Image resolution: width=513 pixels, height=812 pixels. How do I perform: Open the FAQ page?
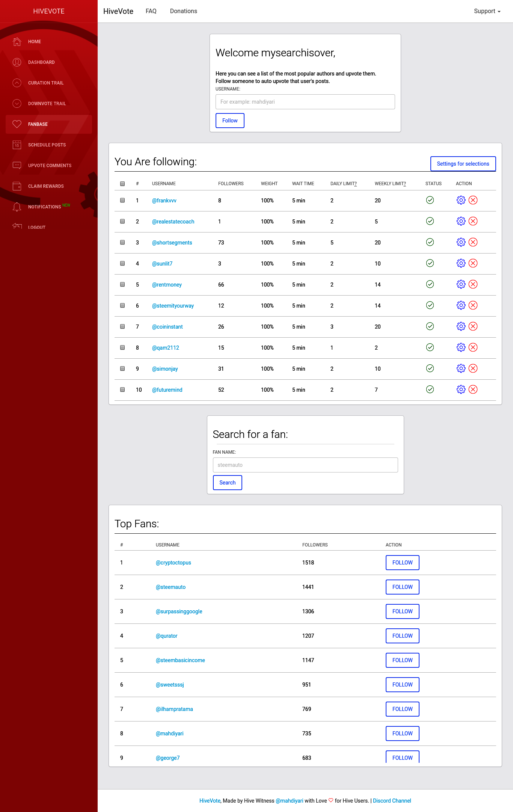151,11
